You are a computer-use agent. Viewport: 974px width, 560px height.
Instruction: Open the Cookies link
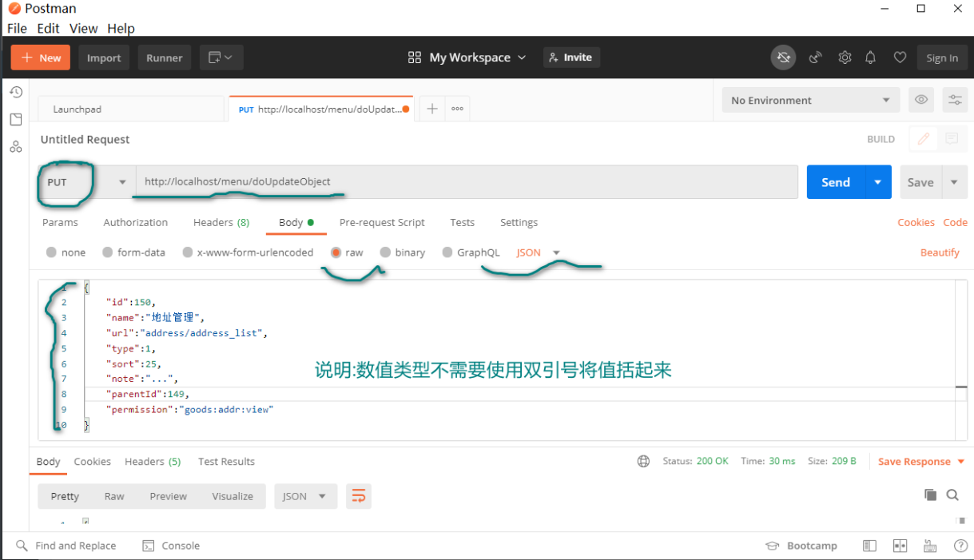pos(916,222)
